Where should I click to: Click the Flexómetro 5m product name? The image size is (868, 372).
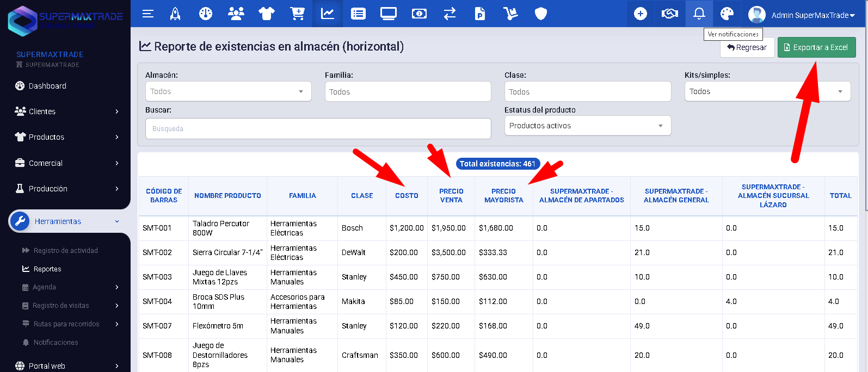coord(218,326)
